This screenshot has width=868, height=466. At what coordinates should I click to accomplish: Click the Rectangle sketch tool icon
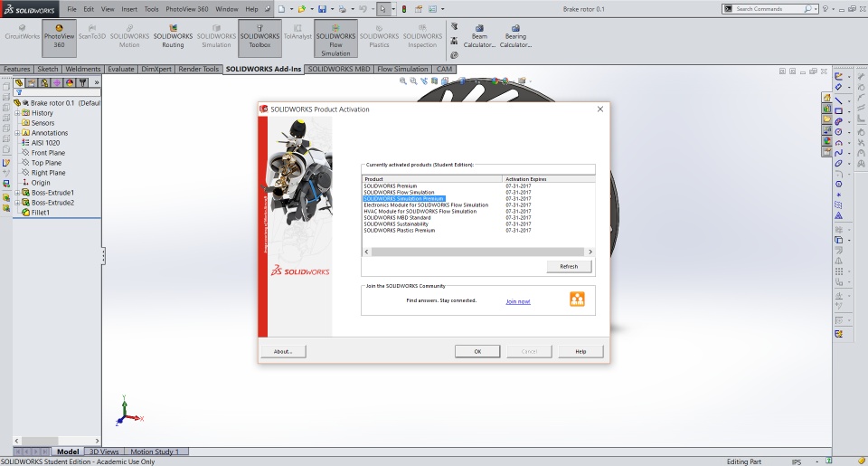(x=839, y=110)
